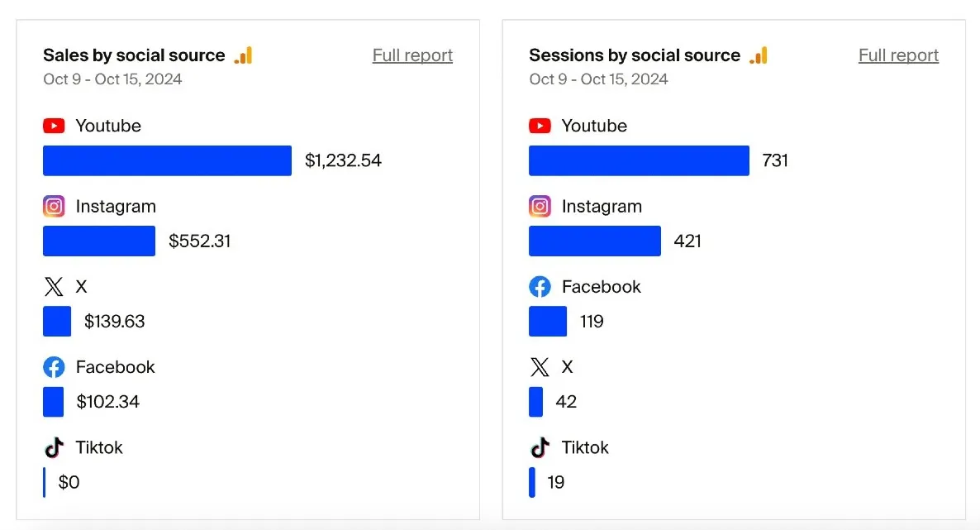
Task: Click the Sales by social source heading
Action: (x=134, y=55)
